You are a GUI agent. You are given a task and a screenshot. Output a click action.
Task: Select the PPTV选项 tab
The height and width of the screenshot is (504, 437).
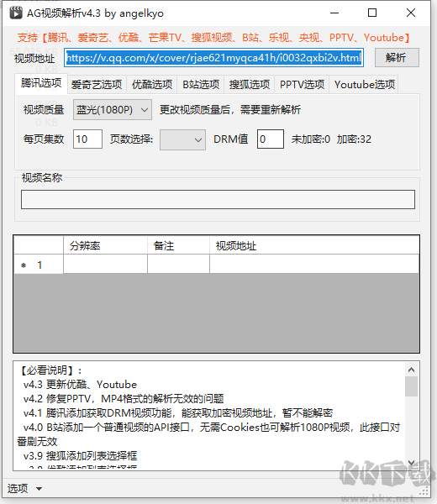click(302, 85)
